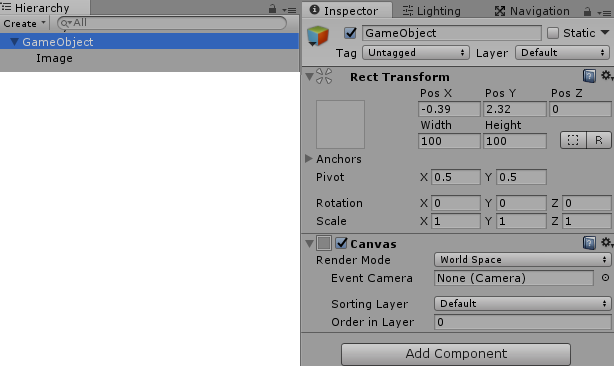Click the Rect Transform component icon
Screen dimensions: 614x366
pos(324,76)
